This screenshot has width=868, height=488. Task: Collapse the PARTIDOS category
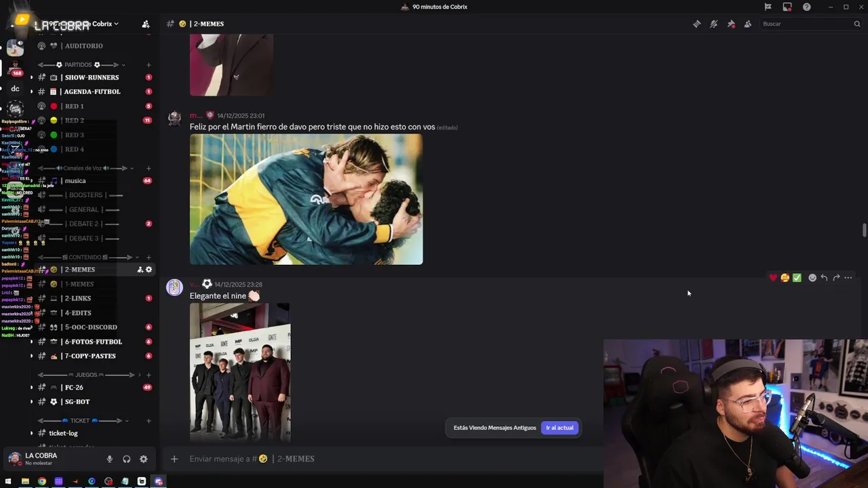click(81, 65)
